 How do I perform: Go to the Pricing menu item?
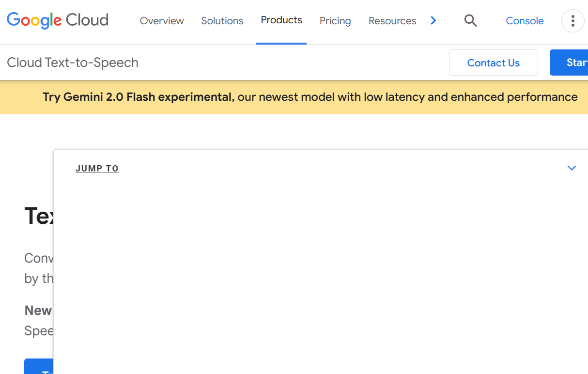point(335,21)
